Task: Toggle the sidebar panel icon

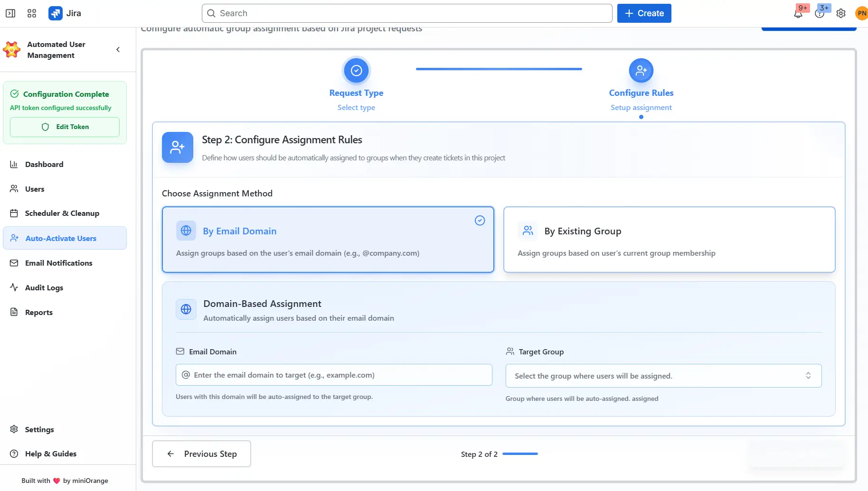Action: [x=10, y=13]
